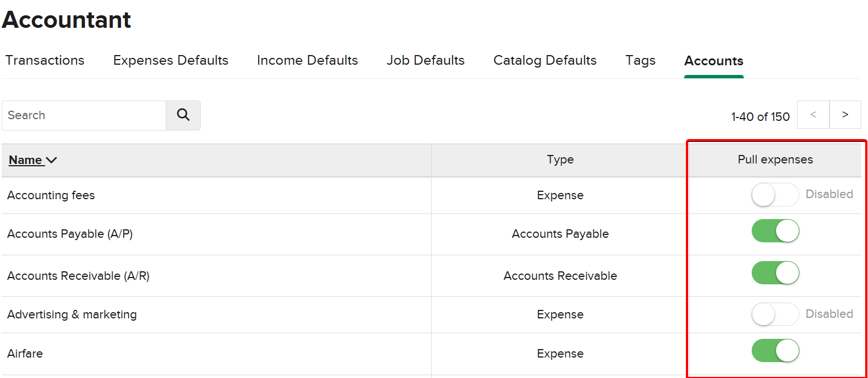Open the Tags tab
This screenshot has width=868, height=378.
pos(640,61)
